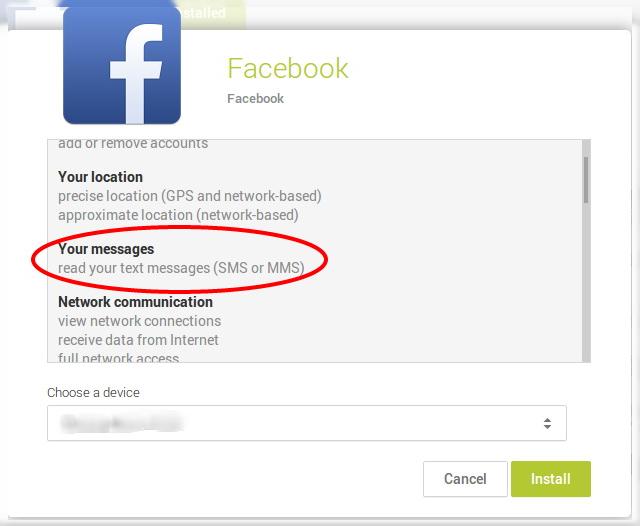Click add or remove accounts line

click(x=133, y=144)
